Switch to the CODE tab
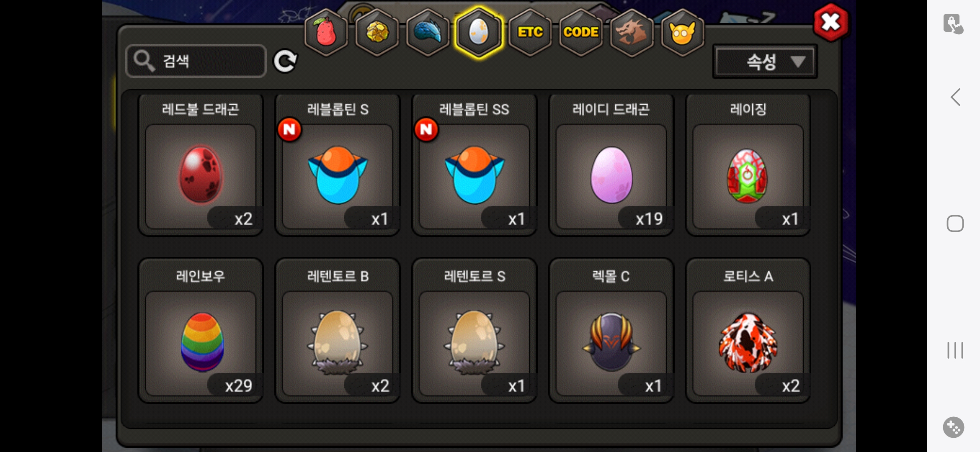980x452 pixels. click(581, 32)
